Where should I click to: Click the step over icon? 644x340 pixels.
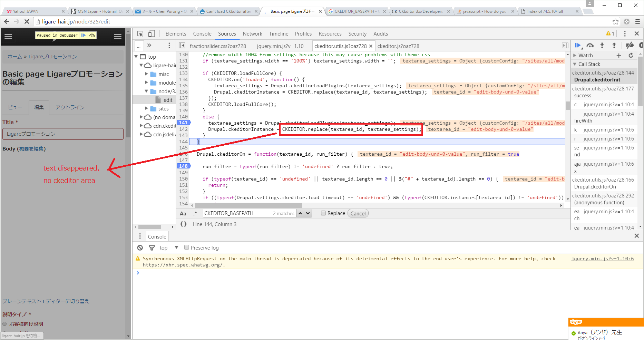coord(590,45)
